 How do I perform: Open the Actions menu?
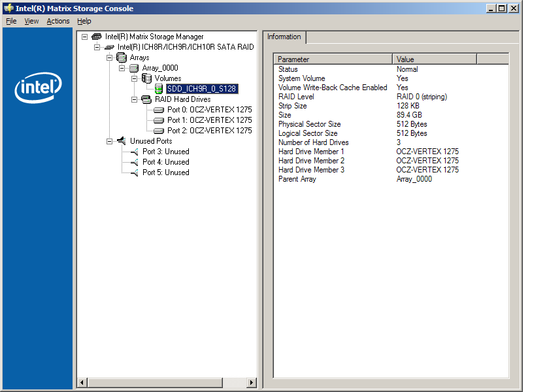[x=58, y=21]
